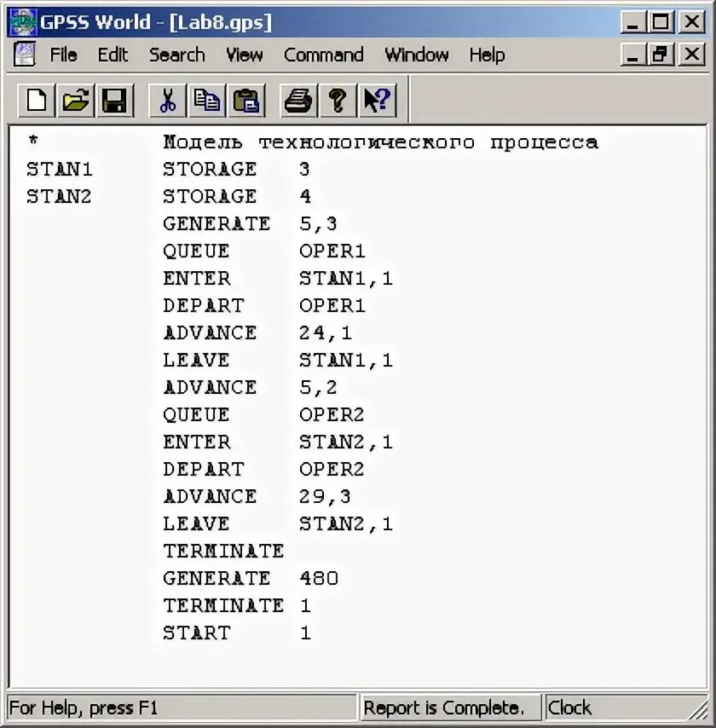The height and width of the screenshot is (728, 716).
Task: Click the 'DEPART OPER1' statement
Action: pyautogui.click(x=263, y=305)
